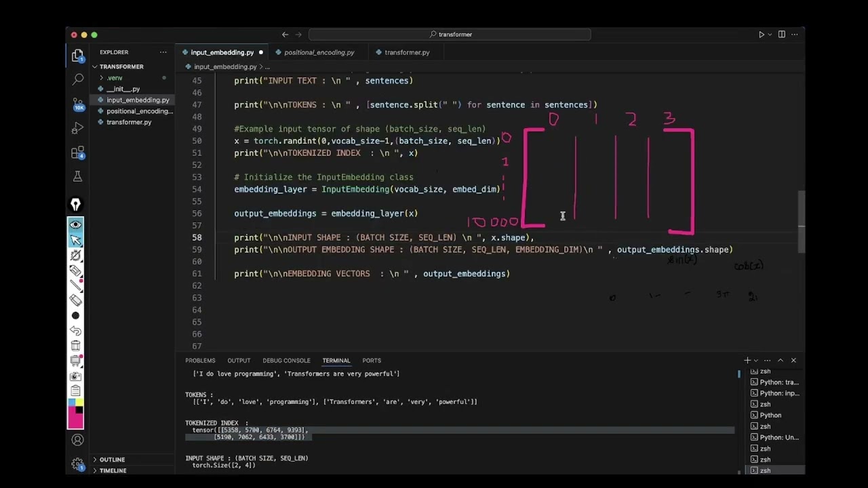Open the Testing flask view
Screen dimensions: 868x488
pyautogui.click(x=78, y=176)
